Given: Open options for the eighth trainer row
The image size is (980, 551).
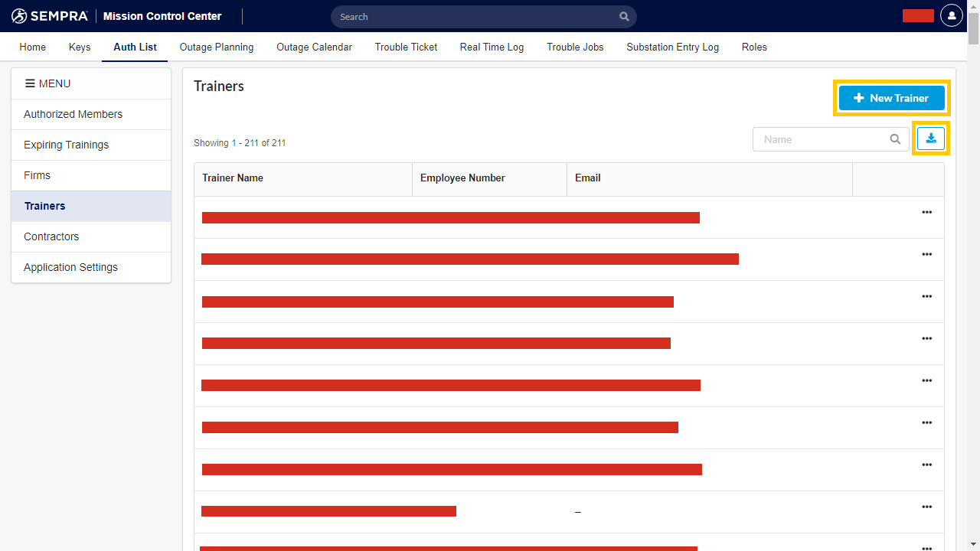Looking at the screenshot, I should (x=926, y=507).
